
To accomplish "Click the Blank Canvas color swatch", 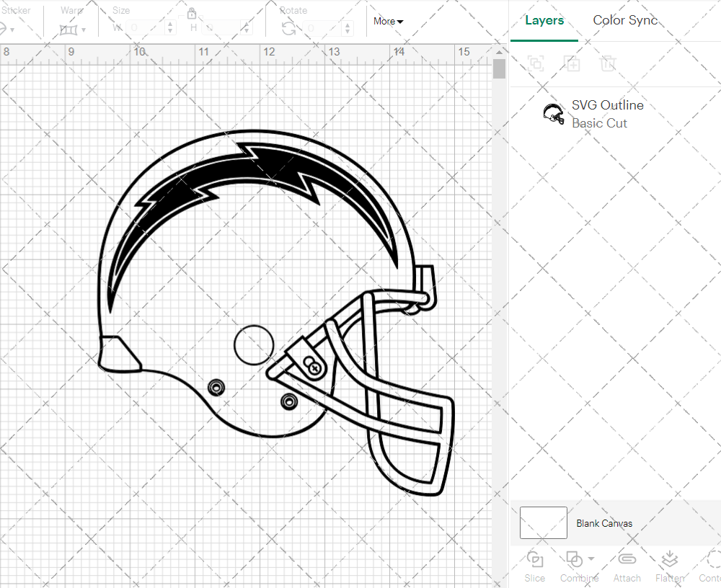I will [543, 523].
